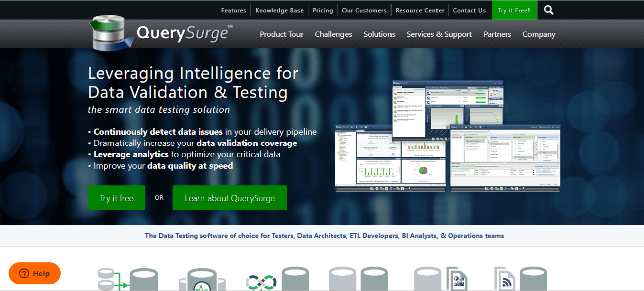644x291 pixels.
Task: Open the search magnifier icon
Action: [x=549, y=10]
